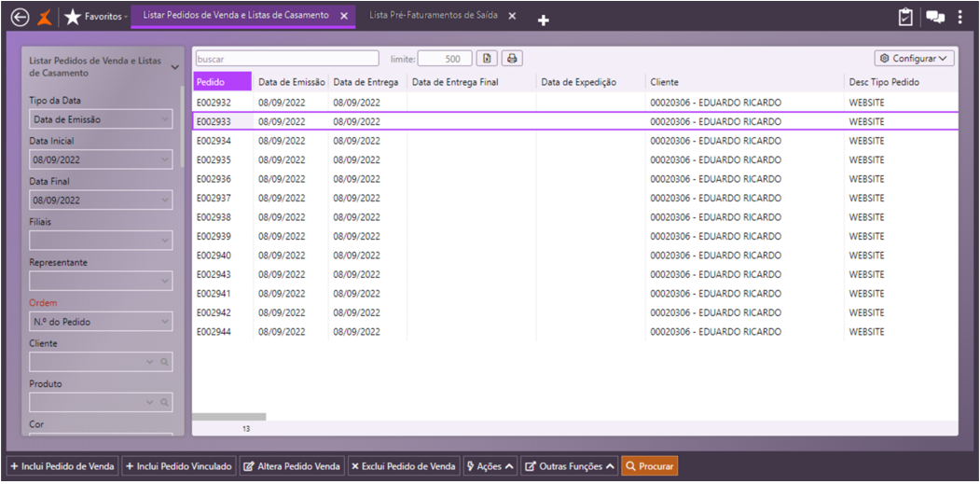
Task: Click the horizontal scrollbar of the table
Action: click(228, 417)
